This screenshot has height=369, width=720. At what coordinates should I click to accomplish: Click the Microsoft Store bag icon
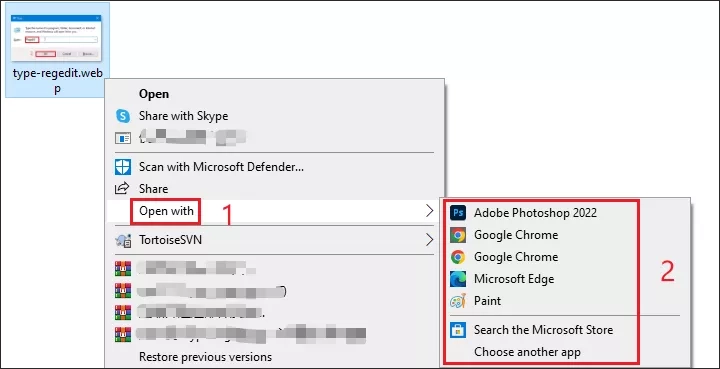point(457,330)
